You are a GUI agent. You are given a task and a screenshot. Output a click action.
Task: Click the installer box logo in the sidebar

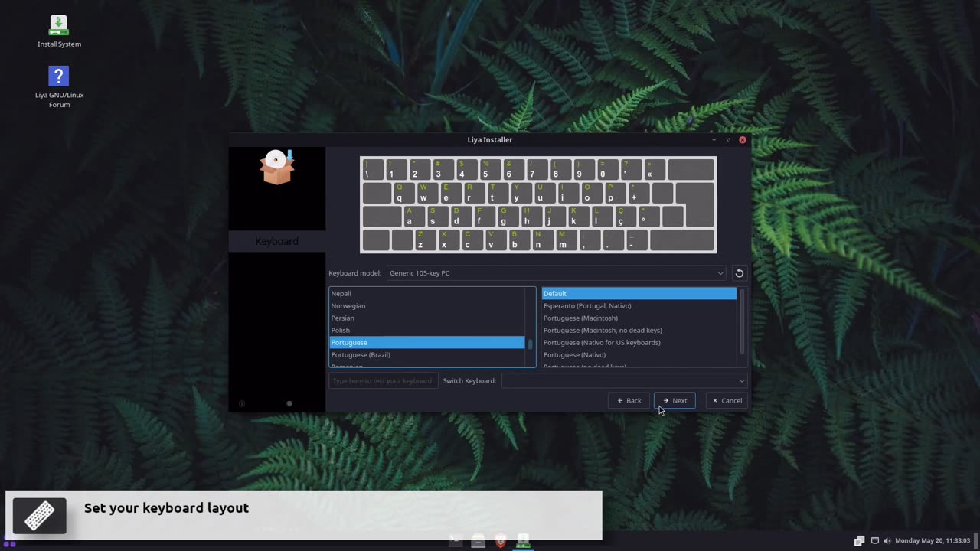tap(277, 167)
